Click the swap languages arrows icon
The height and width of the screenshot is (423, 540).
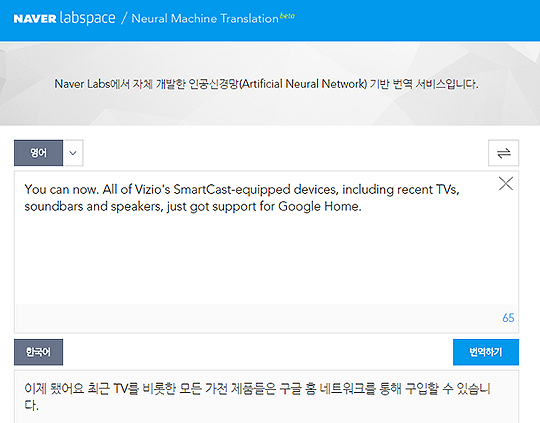coord(503,153)
